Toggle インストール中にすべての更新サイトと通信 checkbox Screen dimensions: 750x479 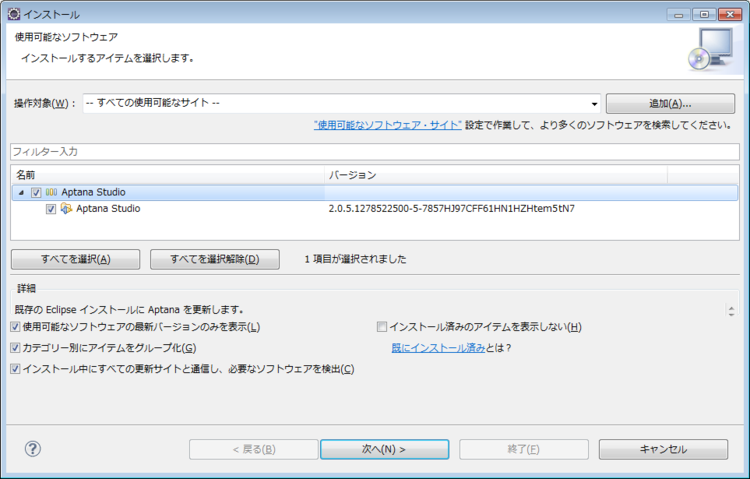(15, 369)
